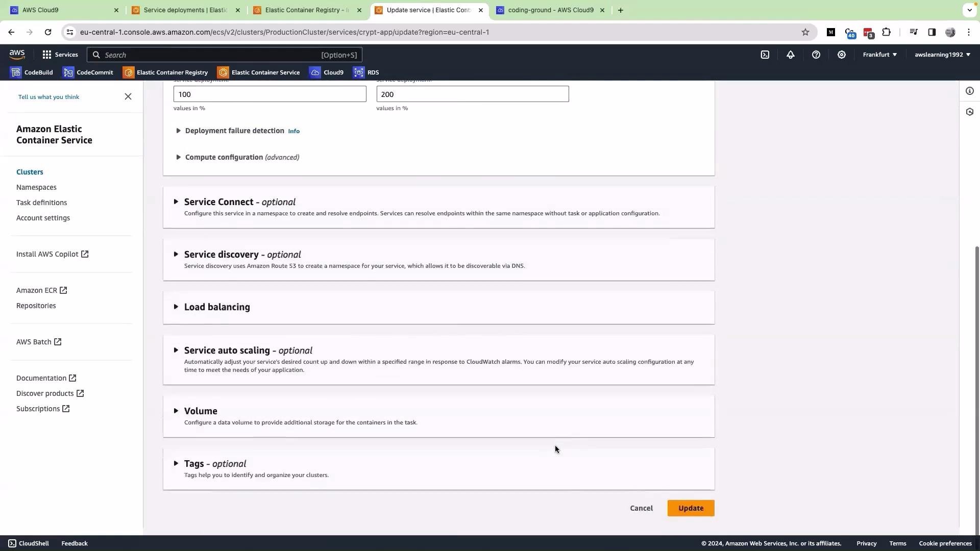Screen dimensions: 980x551
Task: View site information icon in address bar
Action: click(x=70, y=32)
